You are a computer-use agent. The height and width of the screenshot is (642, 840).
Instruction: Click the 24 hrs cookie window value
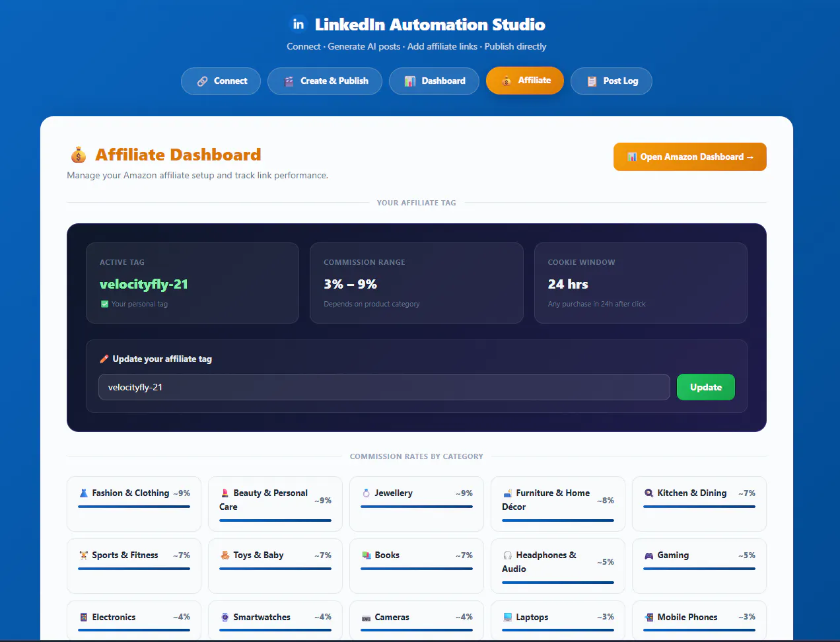(x=568, y=284)
